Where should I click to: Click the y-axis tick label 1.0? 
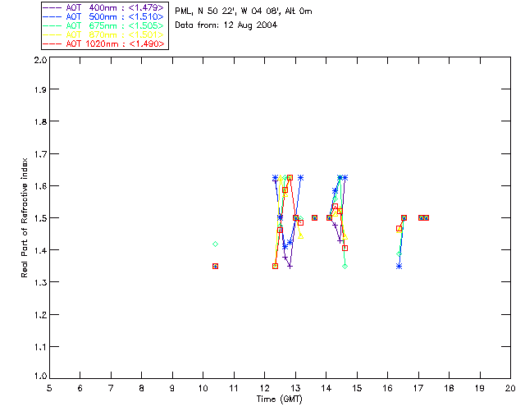tap(40, 377)
